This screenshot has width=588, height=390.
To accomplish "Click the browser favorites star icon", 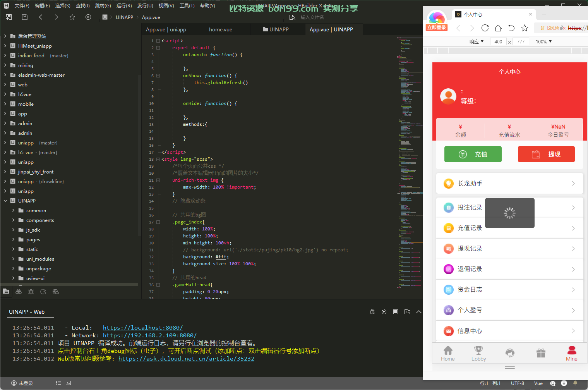I will pyautogui.click(x=525, y=28).
